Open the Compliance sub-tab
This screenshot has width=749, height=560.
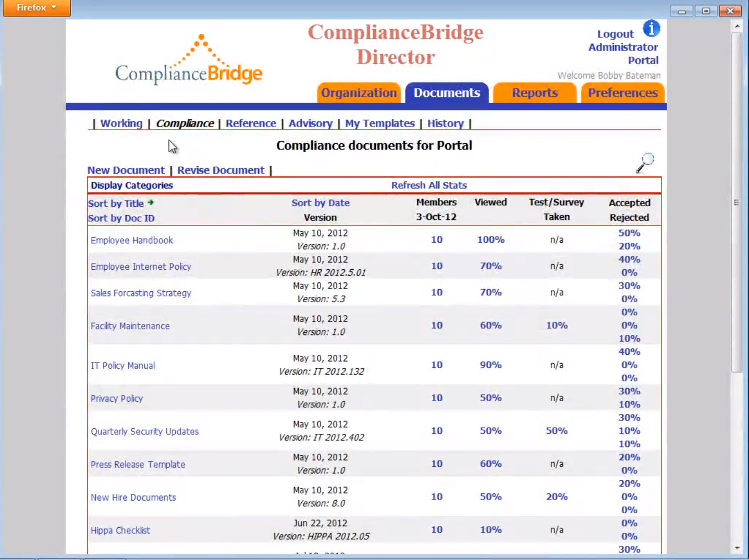point(185,123)
